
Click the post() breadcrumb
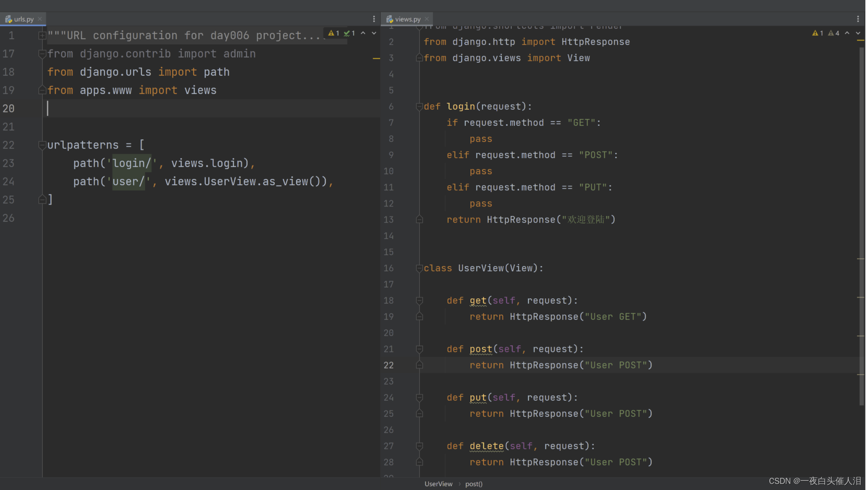(473, 484)
